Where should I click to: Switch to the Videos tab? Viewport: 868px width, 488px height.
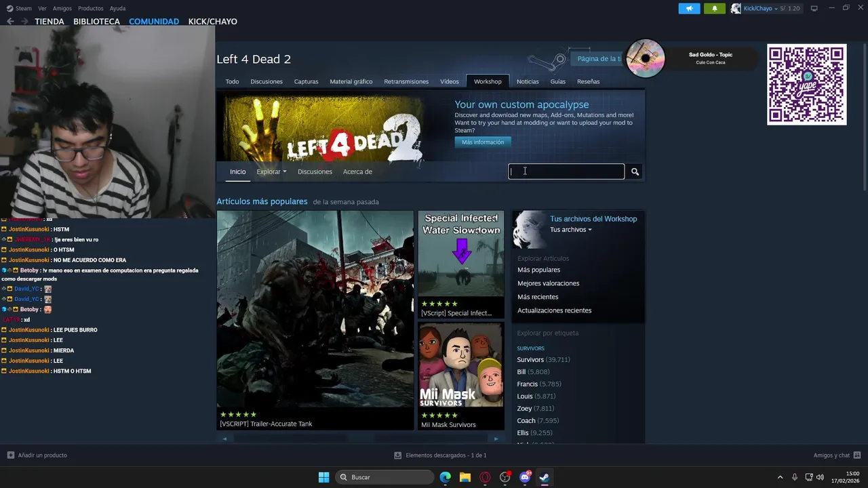[x=450, y=81]
